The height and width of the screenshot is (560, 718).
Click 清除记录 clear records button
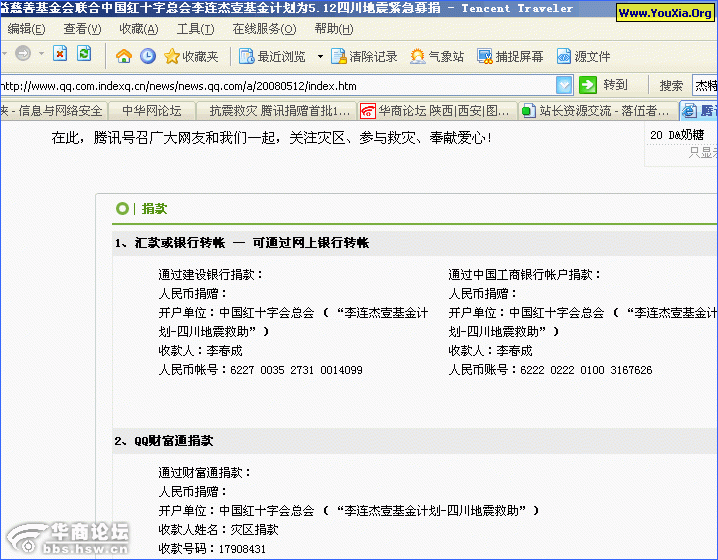tap(365, 56)
